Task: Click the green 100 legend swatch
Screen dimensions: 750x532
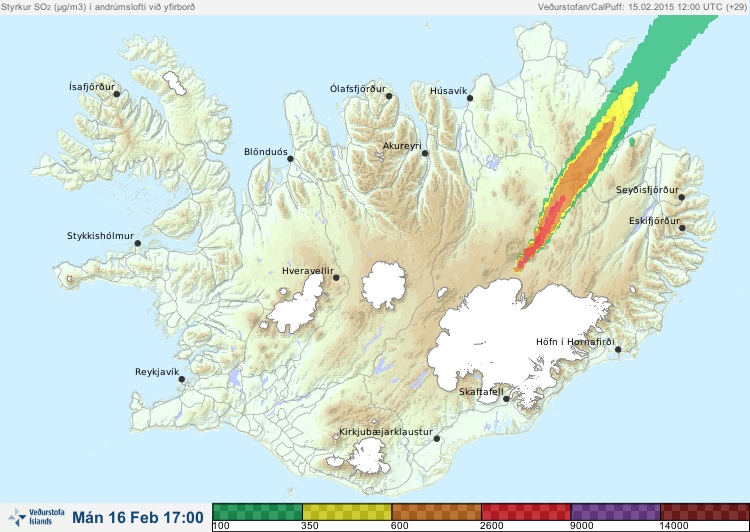Action: click(257, 512)
